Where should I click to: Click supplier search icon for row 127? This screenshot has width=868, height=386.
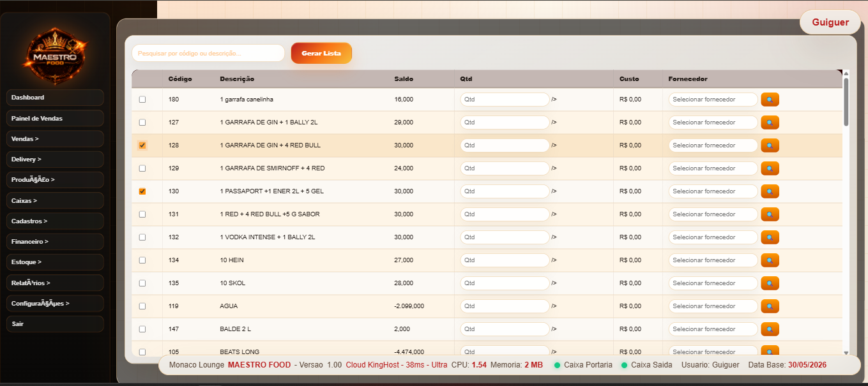[770, 122]
